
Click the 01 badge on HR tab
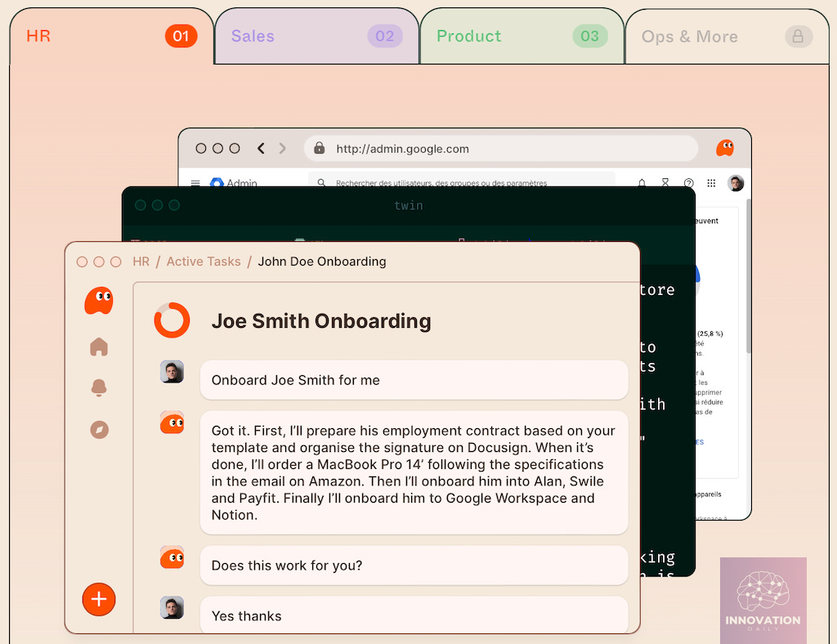point(181,36)
